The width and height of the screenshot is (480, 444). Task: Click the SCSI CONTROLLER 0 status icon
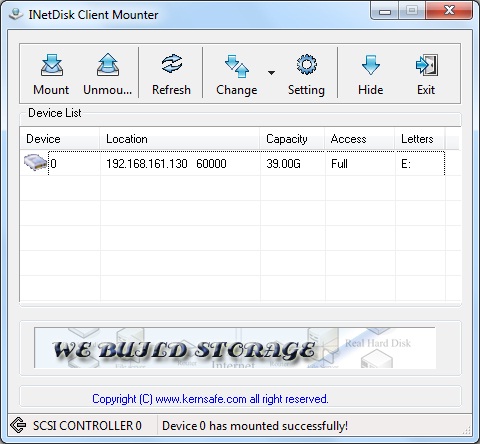point(18,425)
